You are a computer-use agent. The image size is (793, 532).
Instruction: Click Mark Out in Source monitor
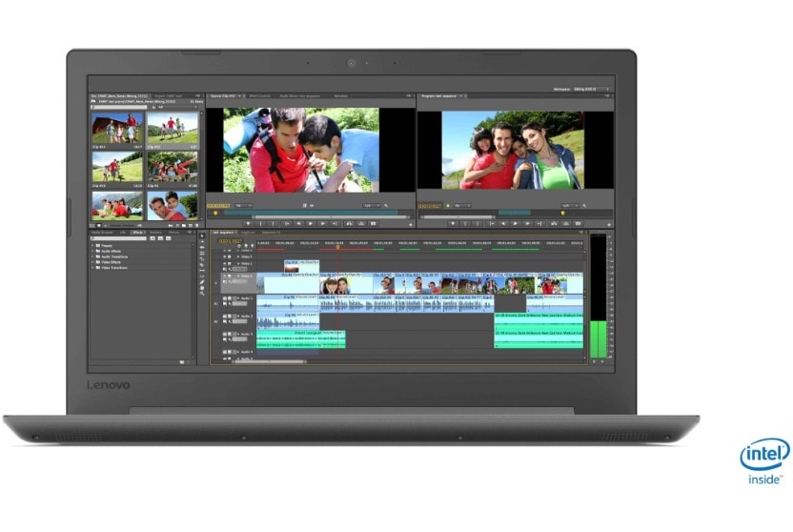(273, 223)
